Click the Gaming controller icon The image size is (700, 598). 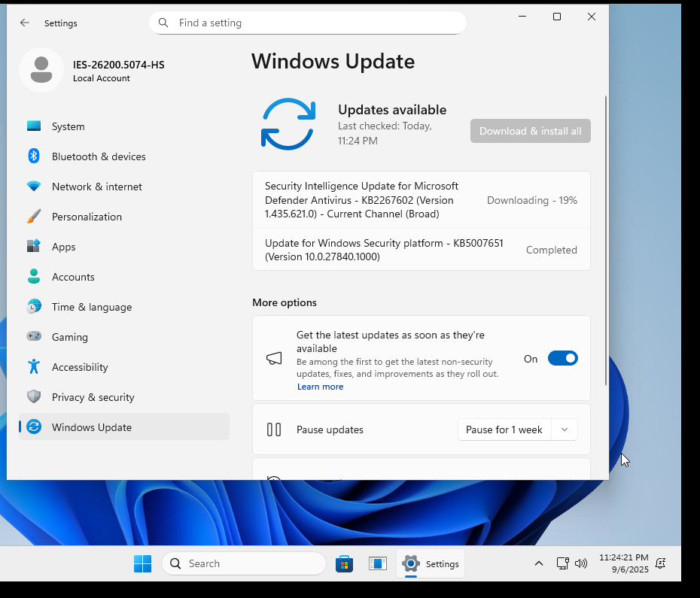point(34,336)
